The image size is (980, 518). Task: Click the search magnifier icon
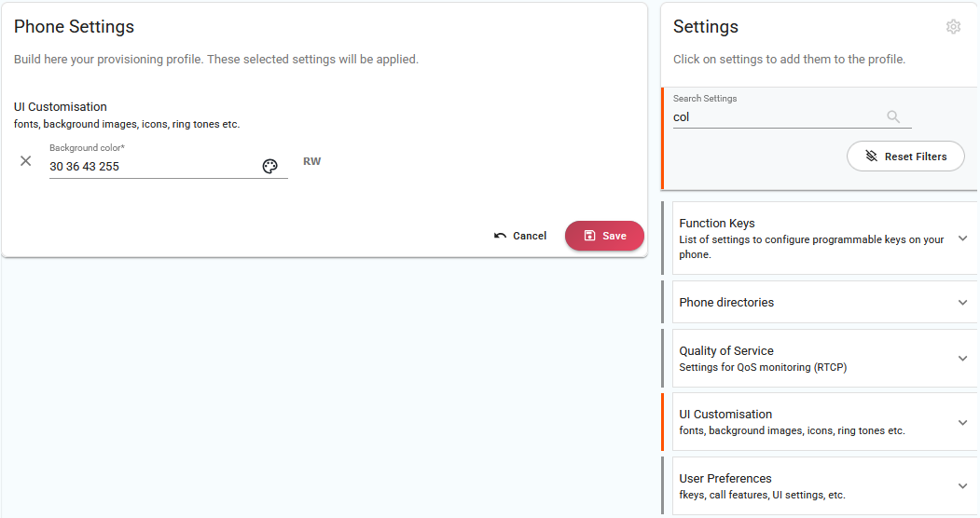(893, 116)
